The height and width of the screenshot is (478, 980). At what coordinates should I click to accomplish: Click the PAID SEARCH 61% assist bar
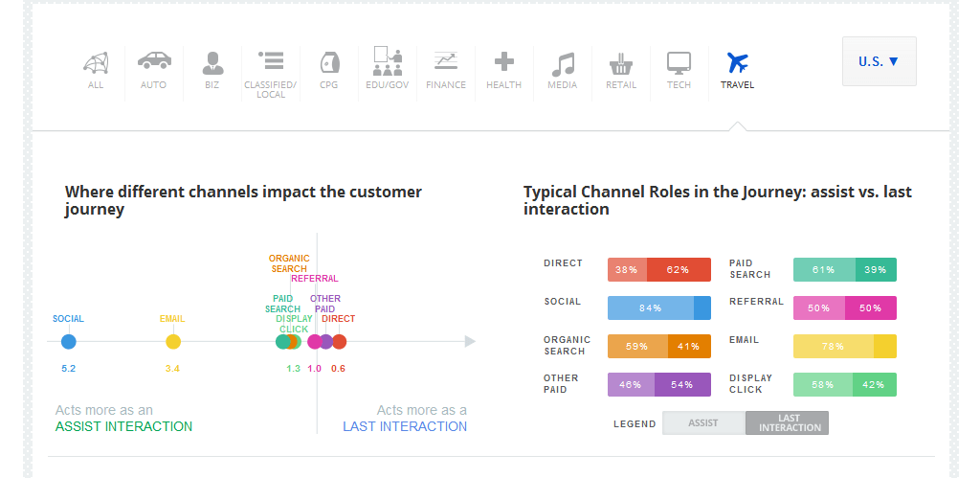coord(824,270)
